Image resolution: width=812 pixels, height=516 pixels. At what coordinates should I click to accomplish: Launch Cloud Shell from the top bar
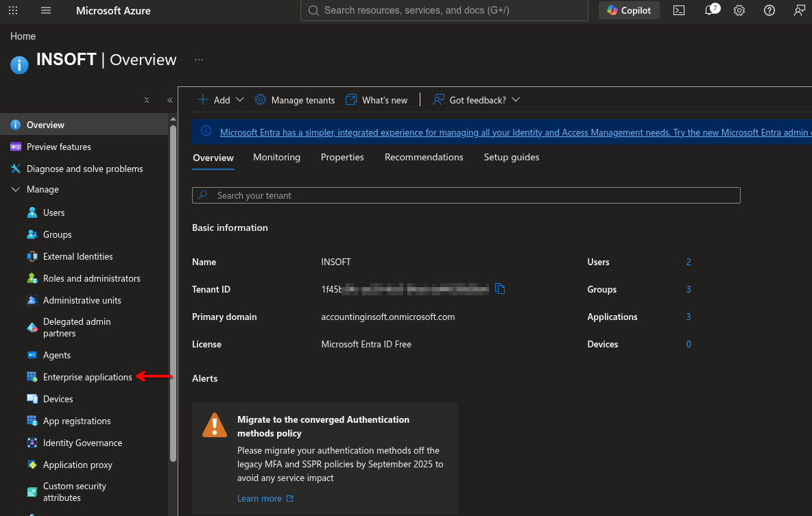[x=678, y=10]
